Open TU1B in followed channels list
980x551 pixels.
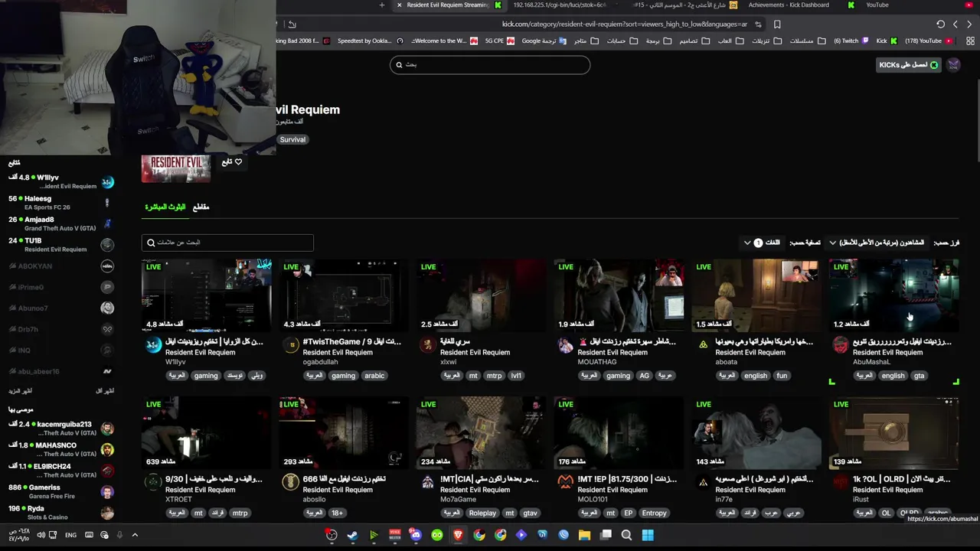coord(61,245)
